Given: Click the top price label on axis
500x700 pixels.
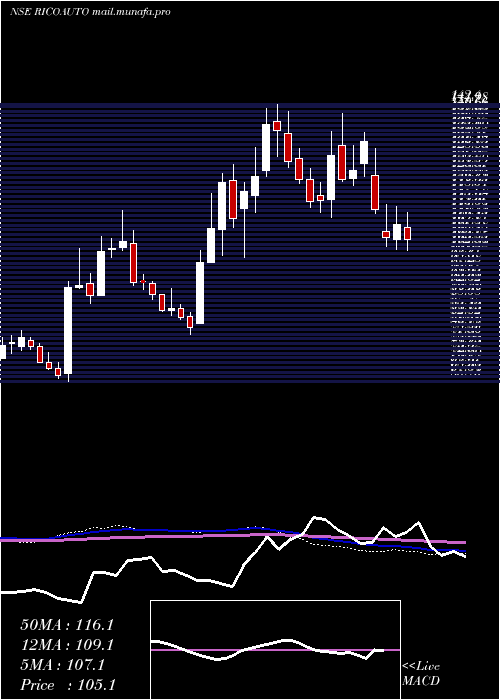Looking at the screenshot, I should point(469,94).
